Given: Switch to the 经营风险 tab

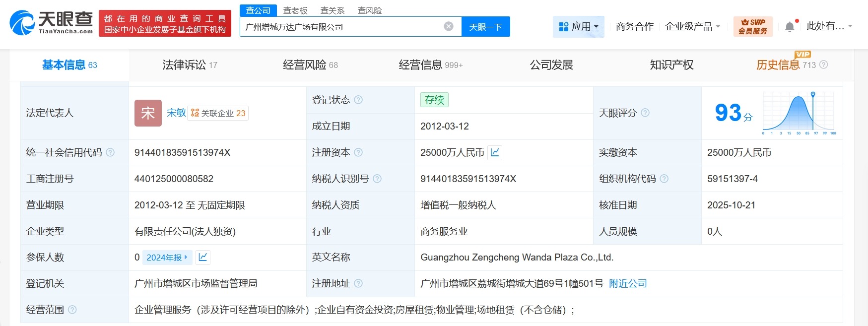Looking at the screenshot, I should 310,65.
